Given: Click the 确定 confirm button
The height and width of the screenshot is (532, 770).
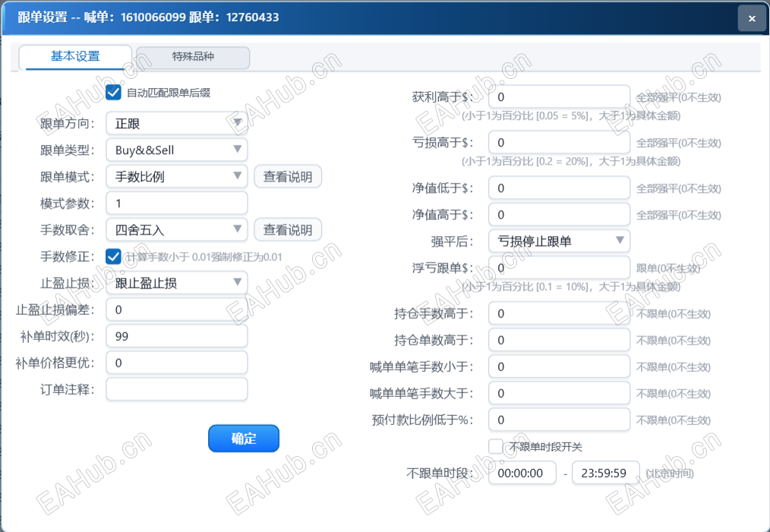Looking at the screenshot, I should pos(244,438).
